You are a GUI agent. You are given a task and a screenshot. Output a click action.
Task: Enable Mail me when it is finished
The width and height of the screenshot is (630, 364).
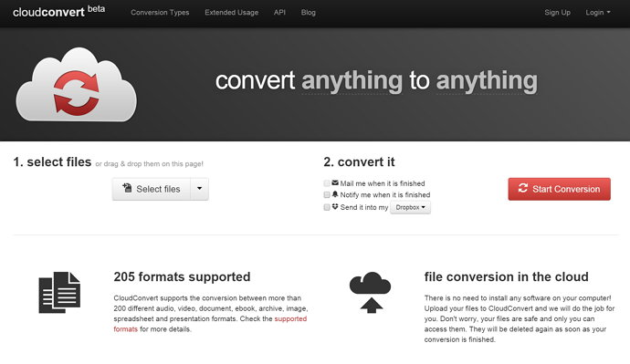pyautogui.click(x=327, y=183)
